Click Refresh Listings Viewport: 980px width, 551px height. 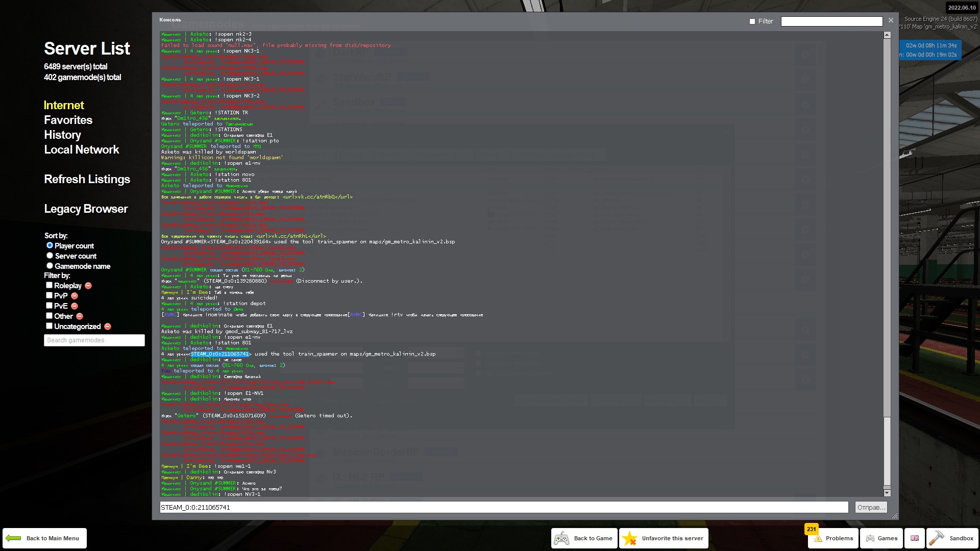(x=87, y=179)
